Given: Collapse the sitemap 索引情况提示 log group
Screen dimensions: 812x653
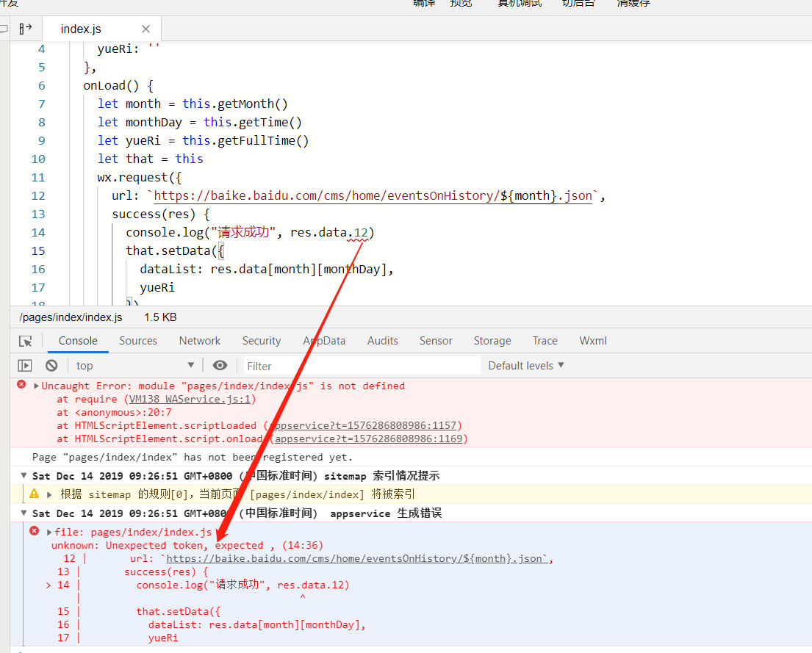Looking at the screenshot, I should (x=24, y=475).
